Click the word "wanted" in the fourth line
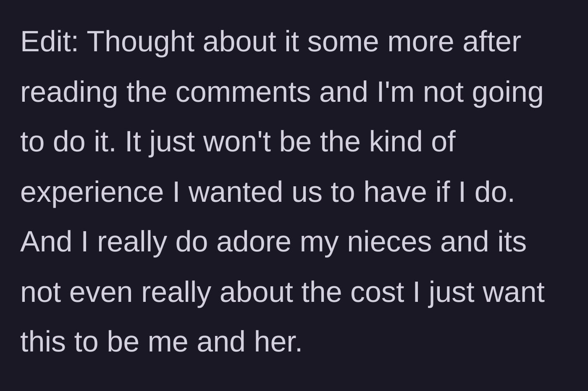The height and width of the screenshot is (391, 588). point(236,192)
